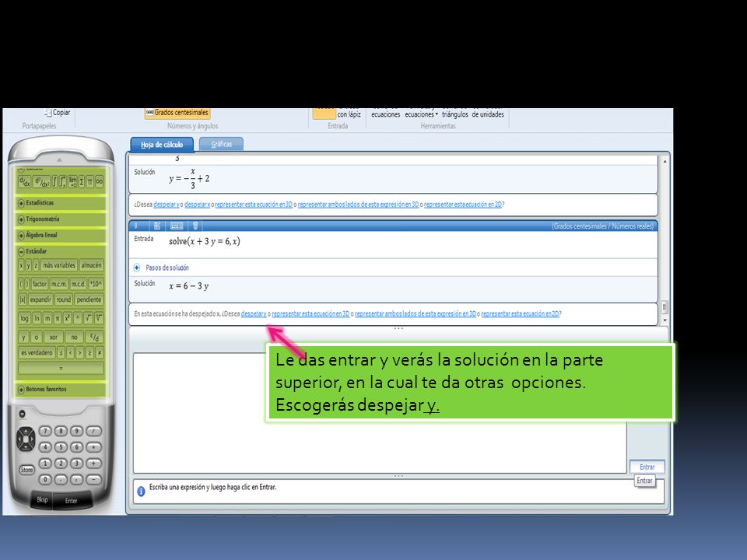Insert the square root key

88,318
